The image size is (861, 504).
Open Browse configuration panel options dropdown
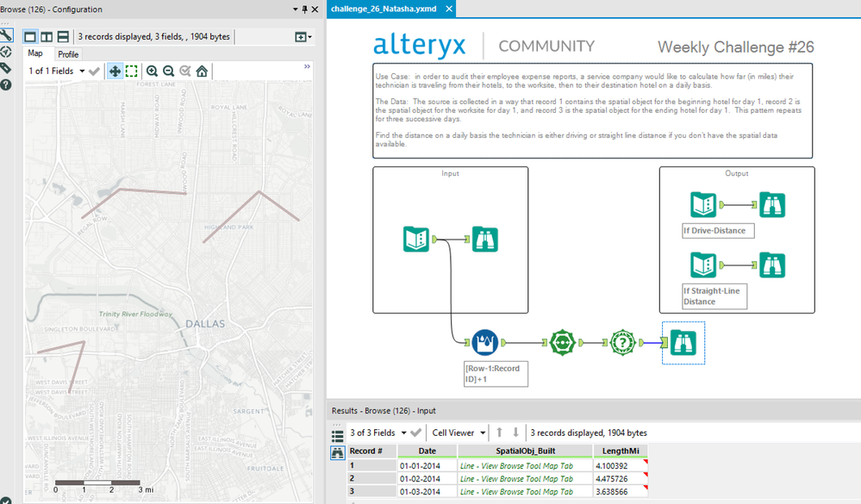point(296,9)
